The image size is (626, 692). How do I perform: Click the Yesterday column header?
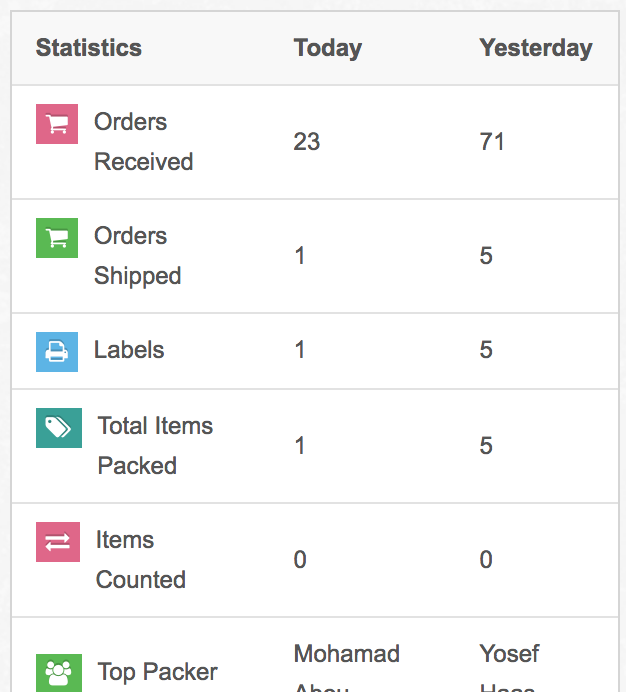click(536, 48)
